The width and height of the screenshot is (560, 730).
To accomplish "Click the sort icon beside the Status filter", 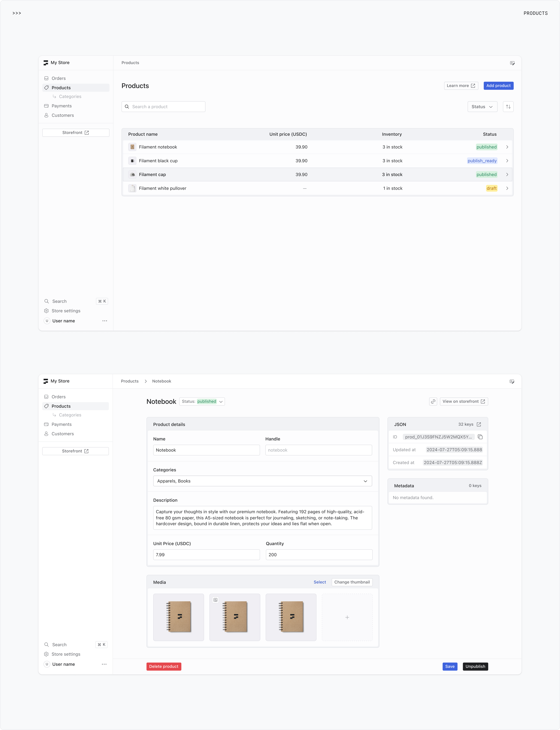I will point(508,106).
